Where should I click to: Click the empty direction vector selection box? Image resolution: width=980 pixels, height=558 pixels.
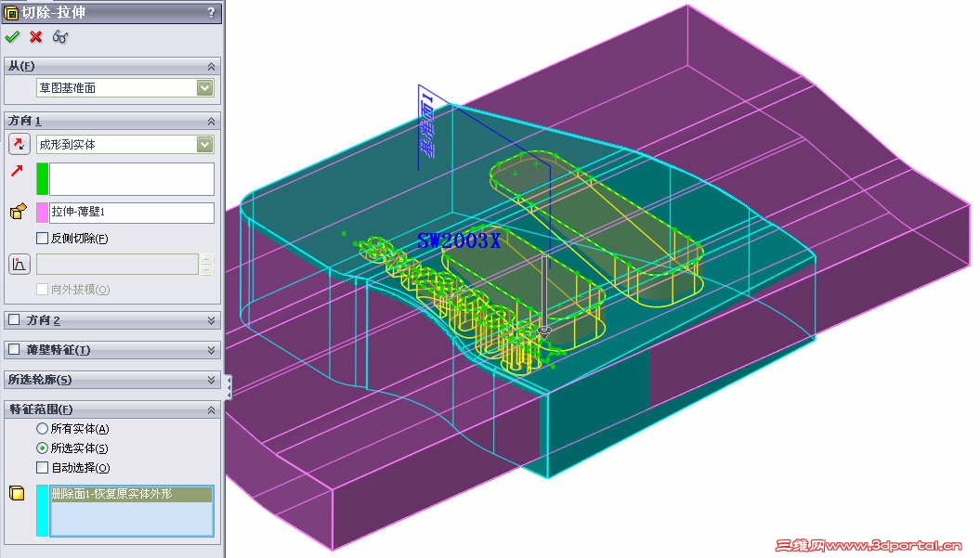tap(131, 178)
